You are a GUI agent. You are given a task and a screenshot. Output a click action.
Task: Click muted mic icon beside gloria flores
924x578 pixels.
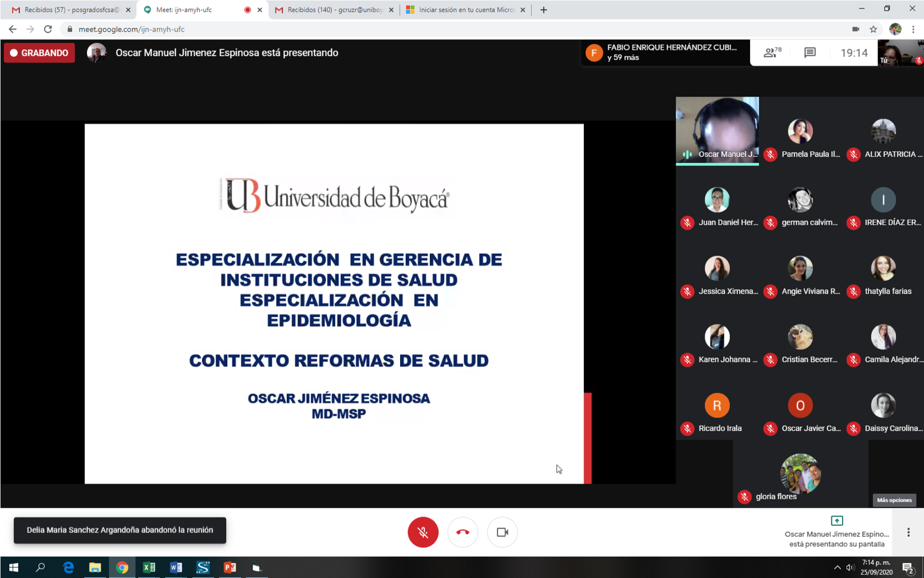coord(744,497)
